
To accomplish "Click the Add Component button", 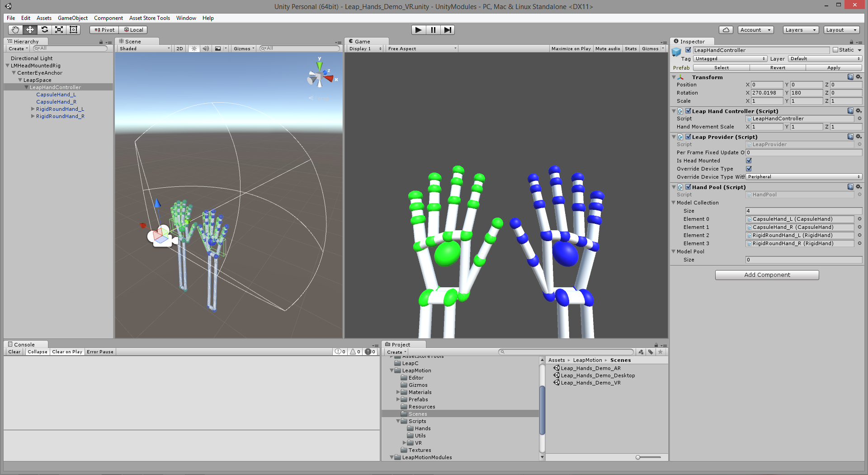I will pyautogui.click(x=766, y=275).
